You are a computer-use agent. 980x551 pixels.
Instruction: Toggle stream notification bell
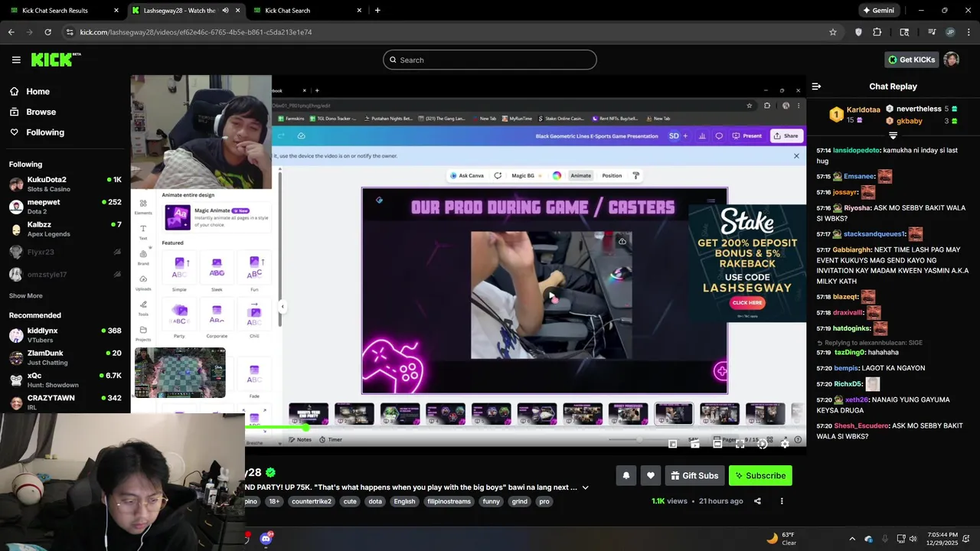[x=626, y=475]
